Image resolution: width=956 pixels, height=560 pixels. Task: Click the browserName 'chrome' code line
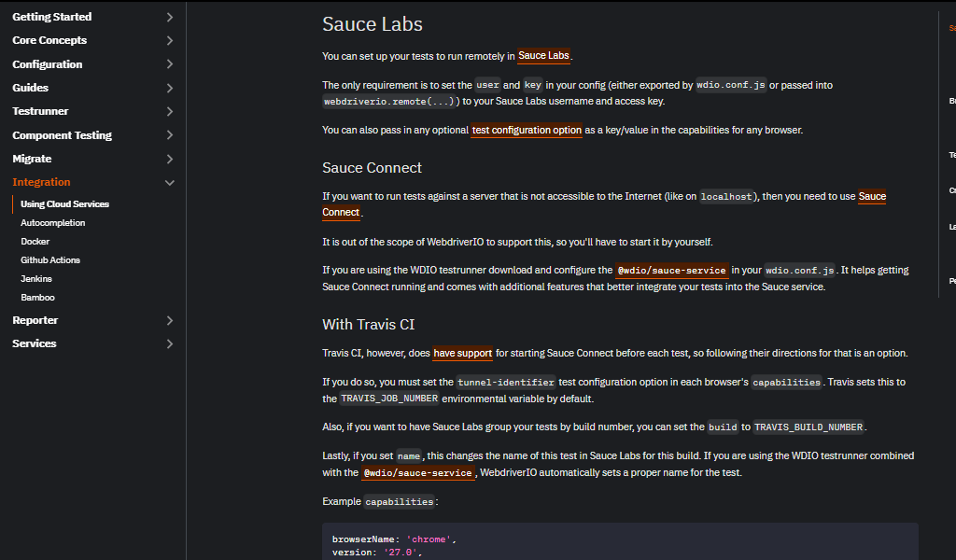pyautogui.click(x=394, y=539)
